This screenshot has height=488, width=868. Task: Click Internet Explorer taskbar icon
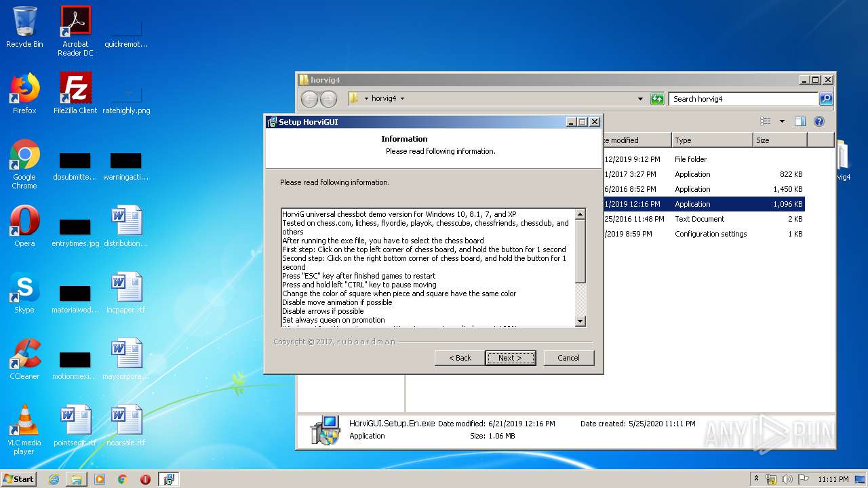pyautogui.click(x=54, y=479)
